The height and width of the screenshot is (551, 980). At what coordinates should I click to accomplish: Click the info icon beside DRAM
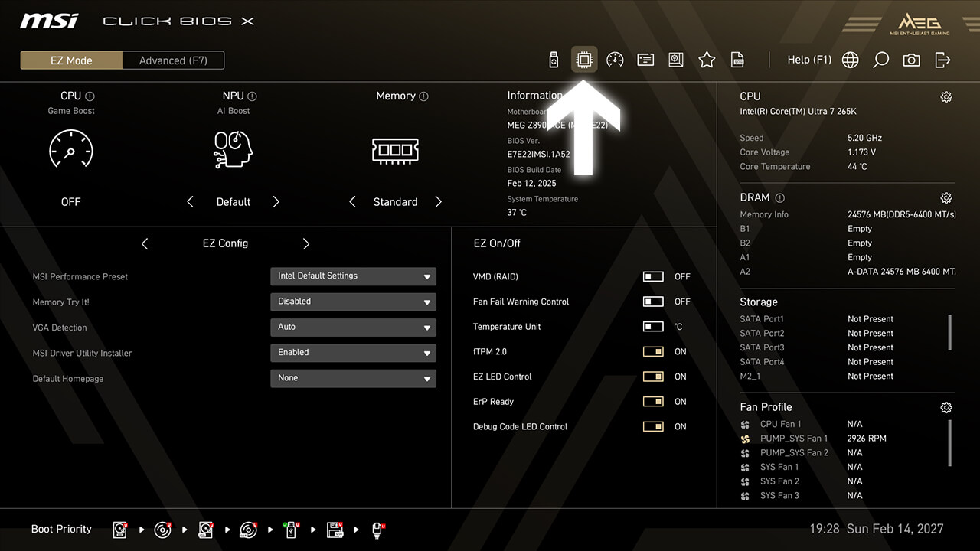[x=779, y=197]
